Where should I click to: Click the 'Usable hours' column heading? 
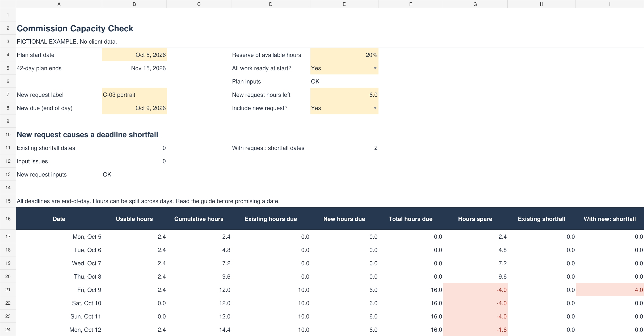pos(134,219)
